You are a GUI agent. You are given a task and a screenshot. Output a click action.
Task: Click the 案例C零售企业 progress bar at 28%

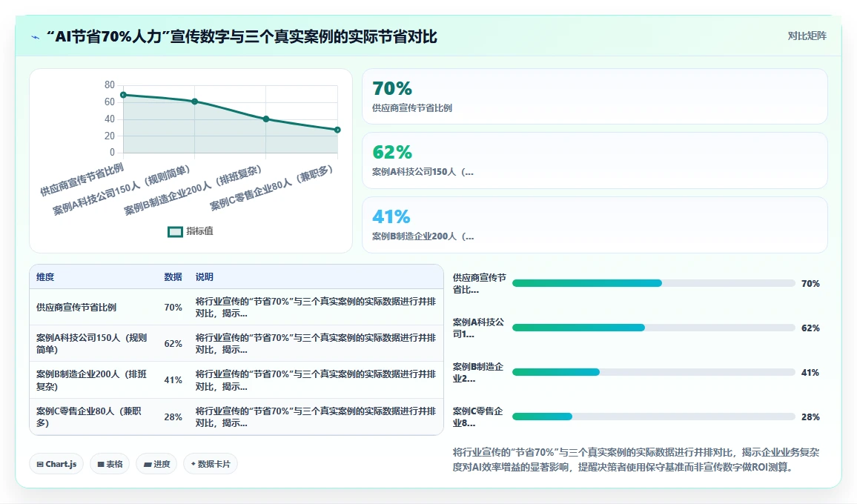[654, 417]
